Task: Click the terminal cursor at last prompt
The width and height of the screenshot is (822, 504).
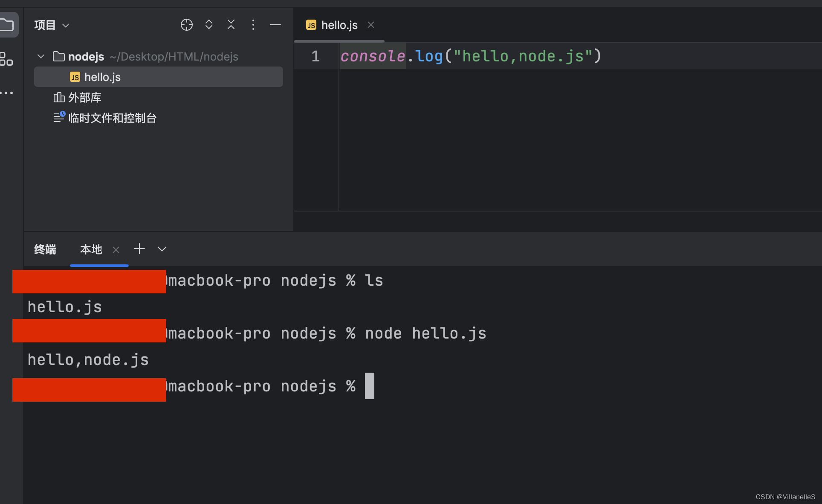Action: tap(370, 386)
